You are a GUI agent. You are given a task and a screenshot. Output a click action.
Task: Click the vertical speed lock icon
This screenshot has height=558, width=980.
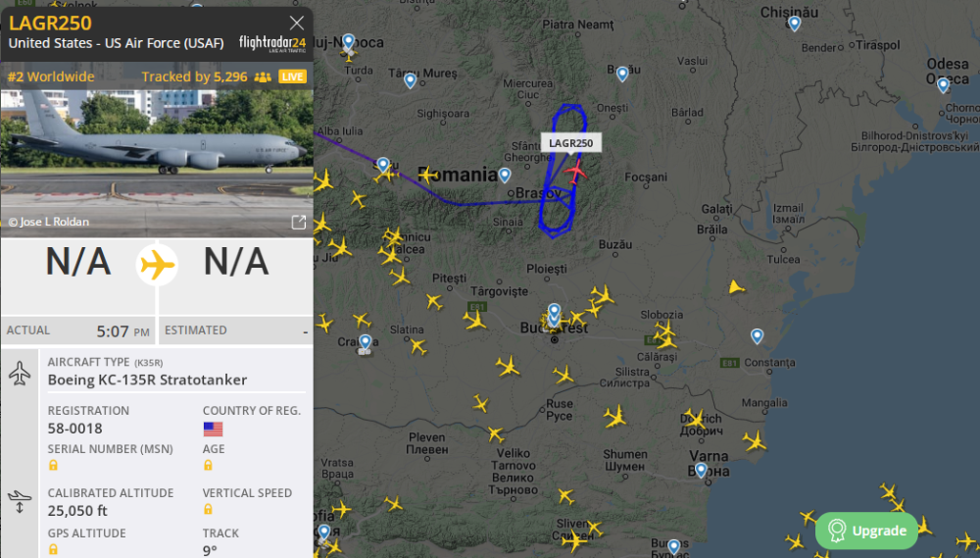coord(208,509)
